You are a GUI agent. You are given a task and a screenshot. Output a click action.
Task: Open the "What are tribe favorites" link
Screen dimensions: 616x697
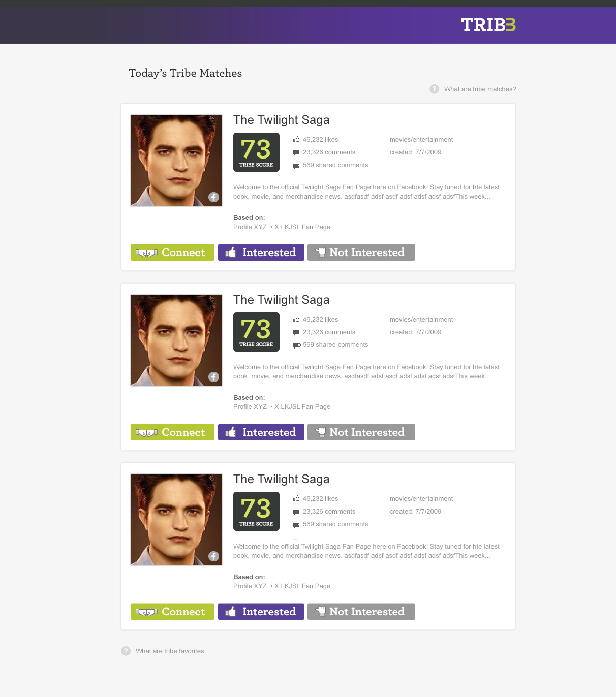[x=170, y=651]
